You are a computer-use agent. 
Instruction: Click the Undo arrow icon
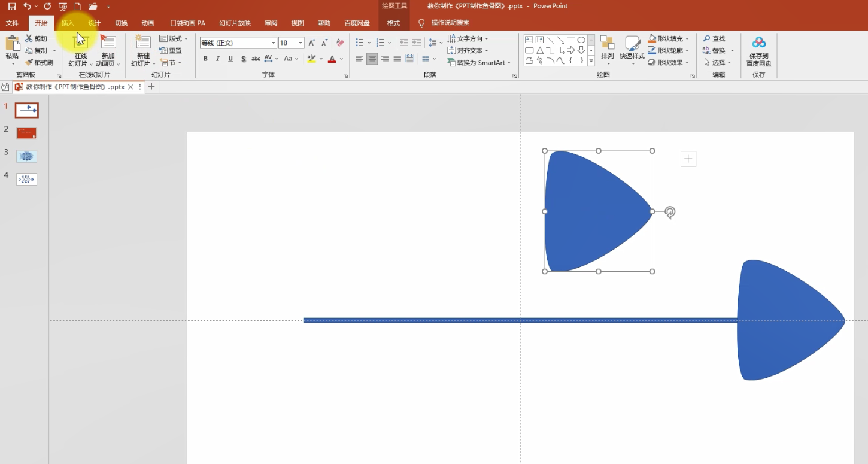pos(27,6)
